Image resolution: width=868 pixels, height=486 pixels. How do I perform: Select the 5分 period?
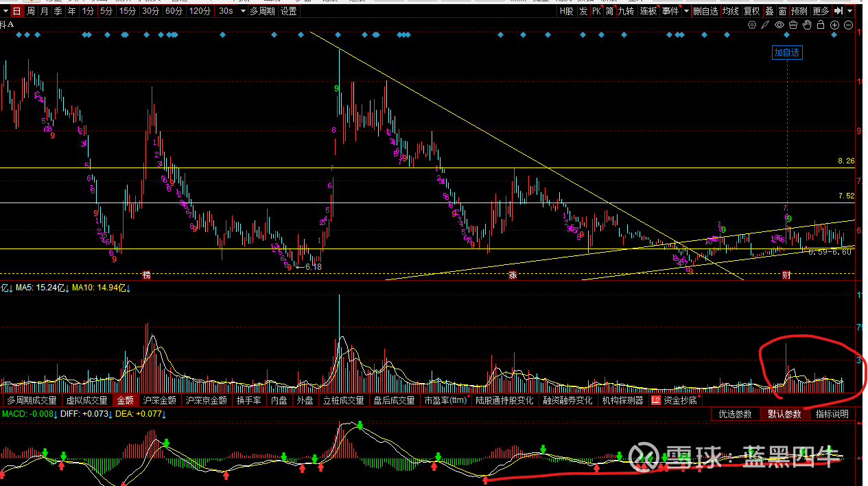[106, 11]
